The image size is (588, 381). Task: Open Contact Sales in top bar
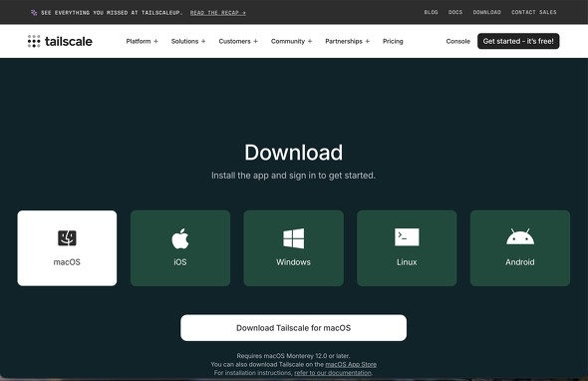534,12
